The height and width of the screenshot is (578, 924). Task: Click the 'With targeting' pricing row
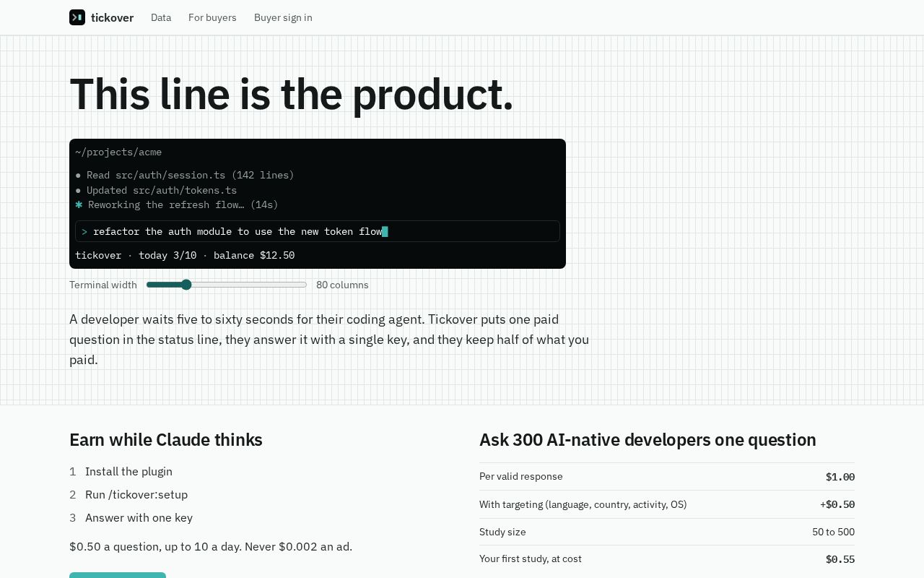tap(667, 504)
